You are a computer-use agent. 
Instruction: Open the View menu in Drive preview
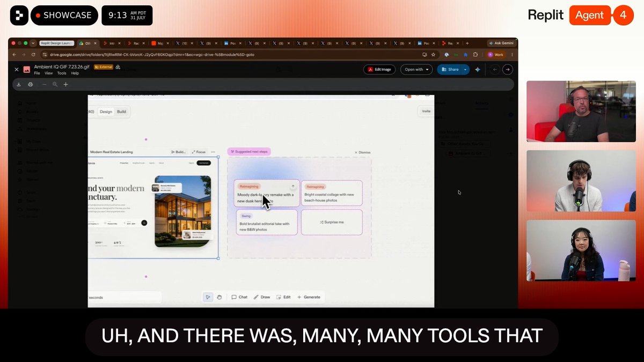[49, 73]
